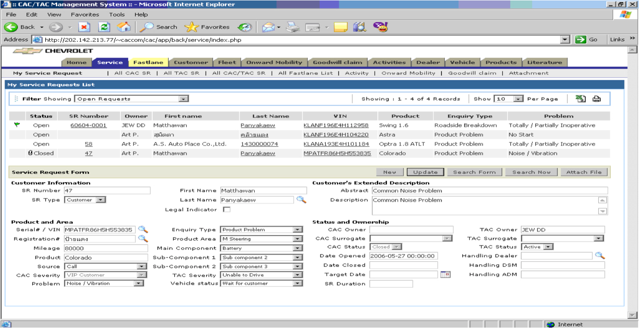Screen dimensions: 644x328
Task: Open the Literature tab
Action: pos(544,62)
